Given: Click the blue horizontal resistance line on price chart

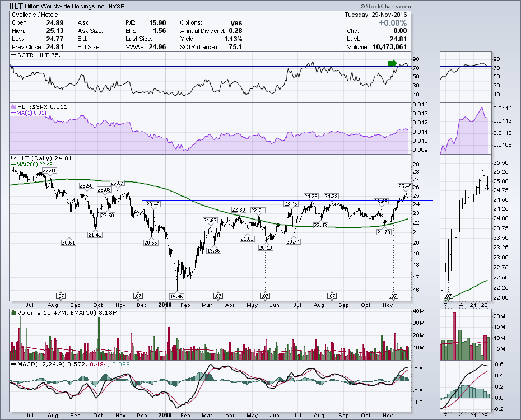Looking at the screenshot, I should click(x=252, y=200).
